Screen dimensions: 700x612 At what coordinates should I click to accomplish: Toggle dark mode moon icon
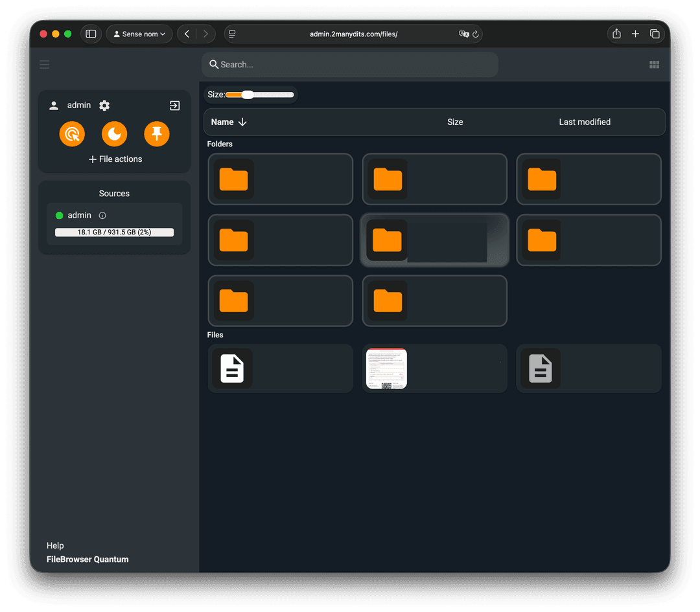click(x=115, y=134)
